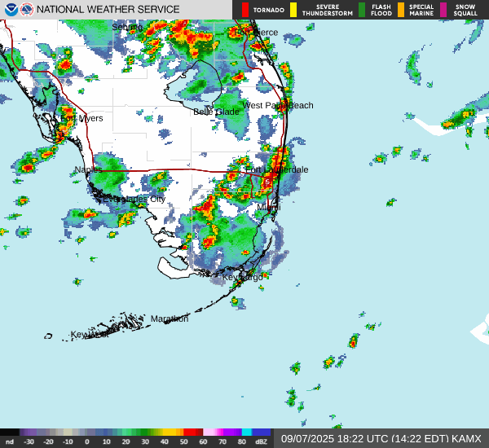The image size is (489, 448).
Task: Click the Tornado legend label
Action: [268, 10]
